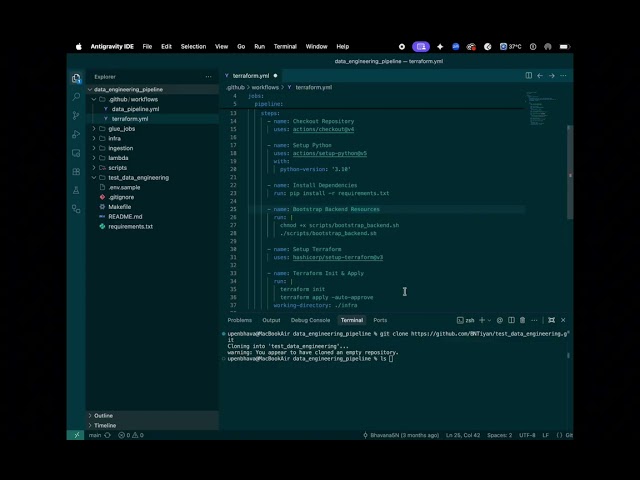Open the Terminal menu in menu bar
640x480 pixels.
tap(285, 47)
